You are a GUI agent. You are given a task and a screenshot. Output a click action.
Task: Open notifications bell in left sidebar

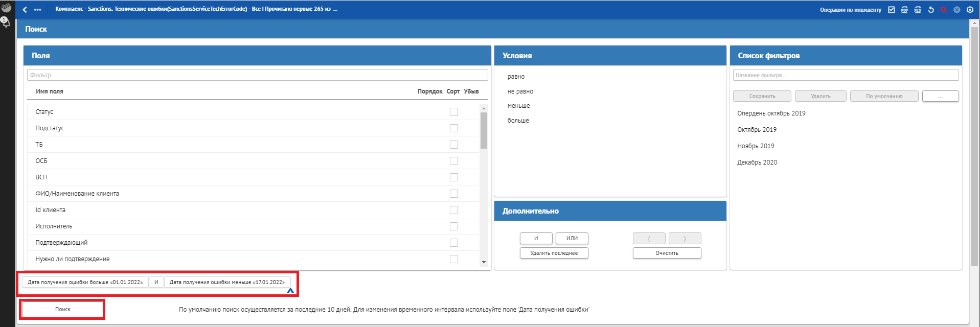6,22
